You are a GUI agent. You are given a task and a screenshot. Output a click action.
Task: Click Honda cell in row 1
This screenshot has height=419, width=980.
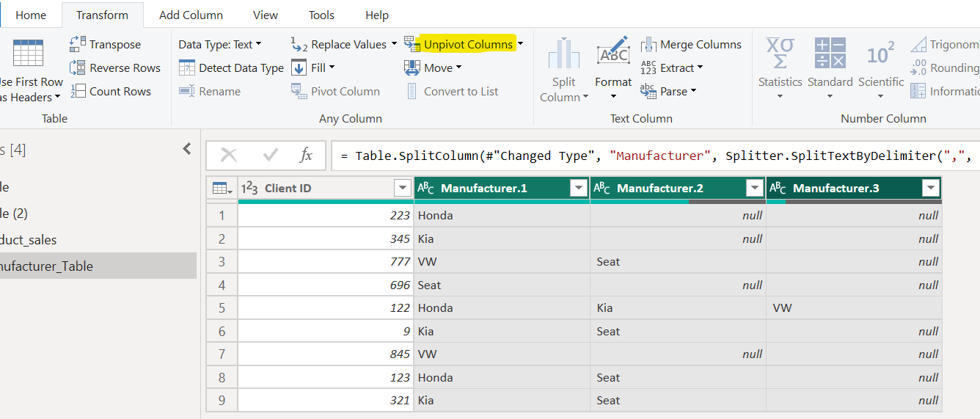(502, 216)
